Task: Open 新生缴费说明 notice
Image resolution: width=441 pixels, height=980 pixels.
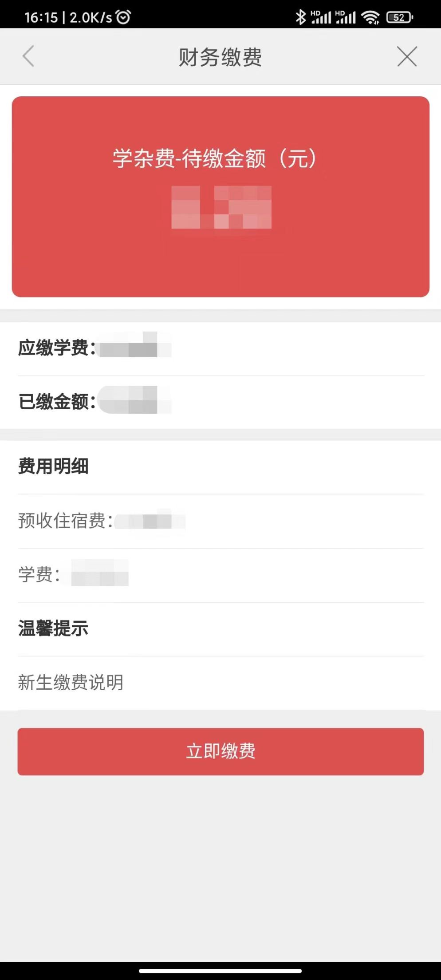Action: (71, 683)
